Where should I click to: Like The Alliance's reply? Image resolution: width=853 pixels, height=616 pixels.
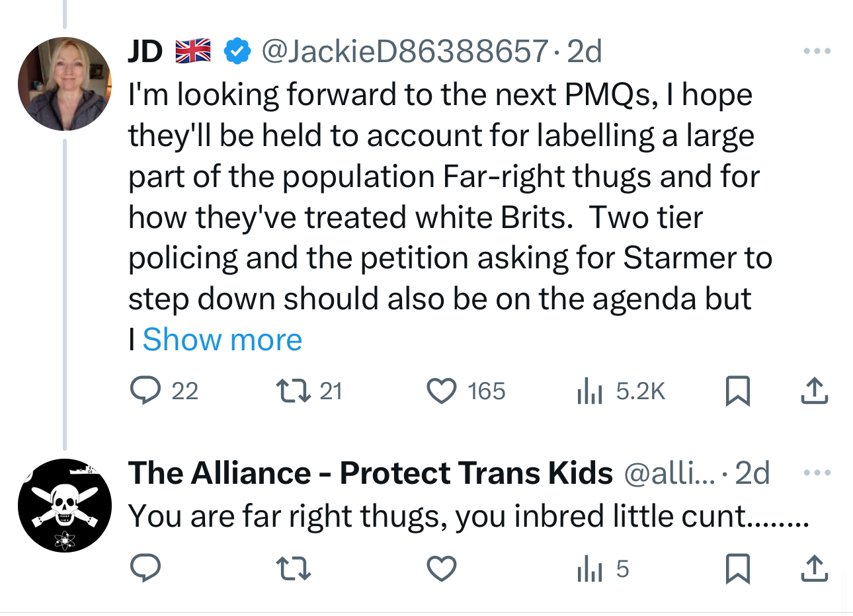coord(442,568)
